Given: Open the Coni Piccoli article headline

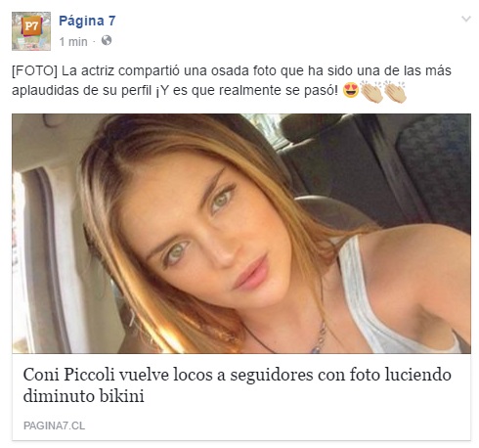Looking at the screenshot, I should (238, 385).
